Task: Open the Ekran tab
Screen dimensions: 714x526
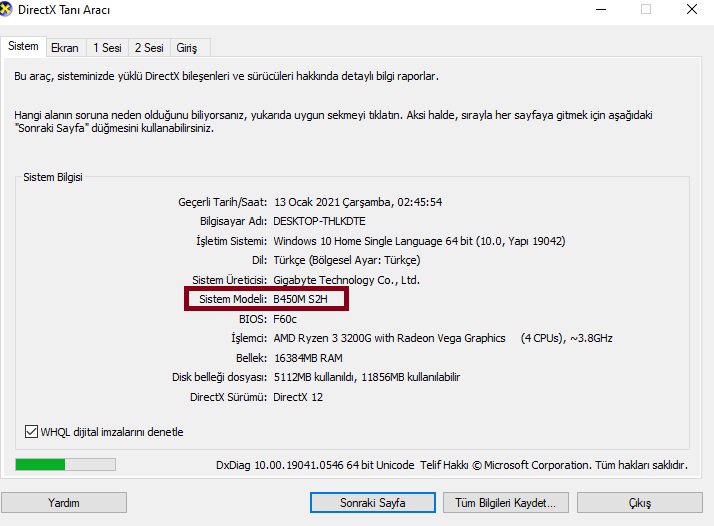Action: [x=65, y=48]
